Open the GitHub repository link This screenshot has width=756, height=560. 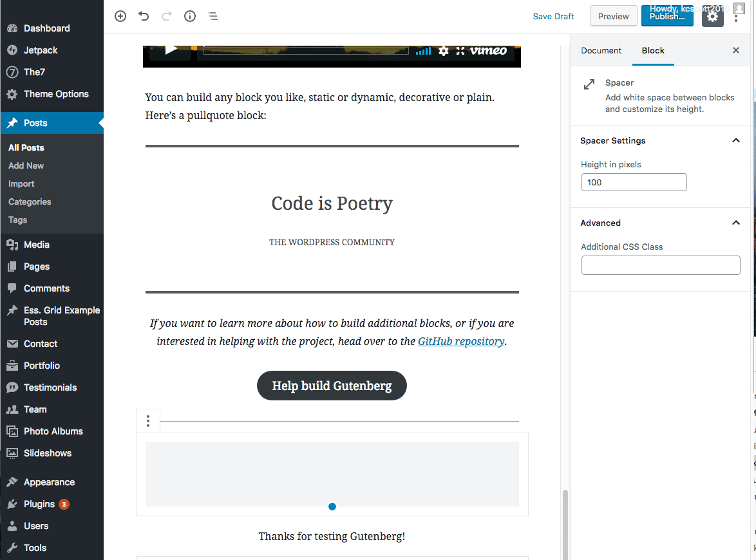pyautogui.click(x=461, y=341)
